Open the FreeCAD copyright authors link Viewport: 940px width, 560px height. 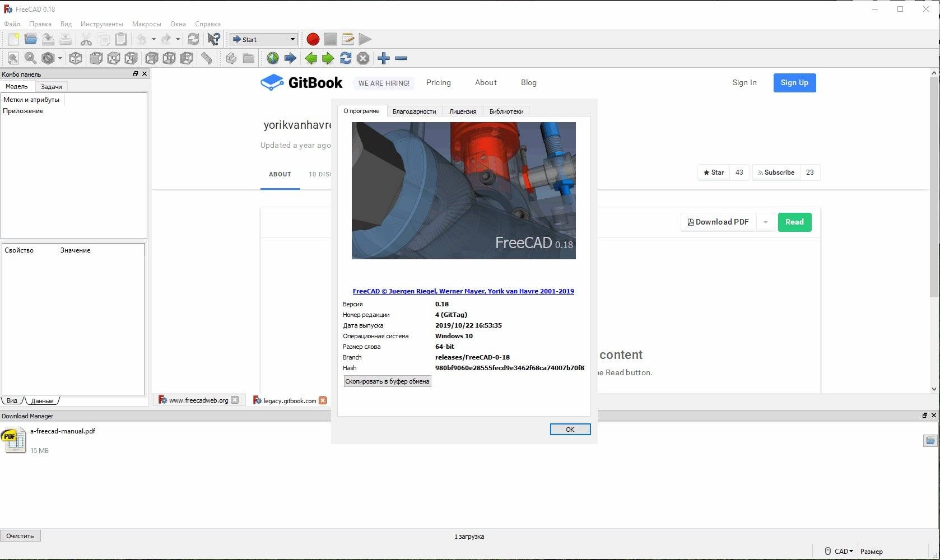(463, 291)
